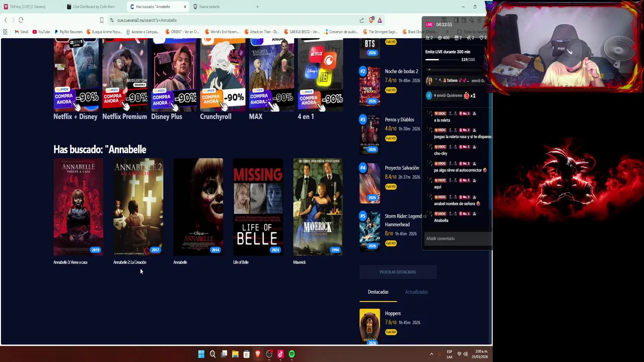This screenshot has height=362, width=644.
Task: Open File Explorer from the taskbar
Action: [x=235, y=354]
